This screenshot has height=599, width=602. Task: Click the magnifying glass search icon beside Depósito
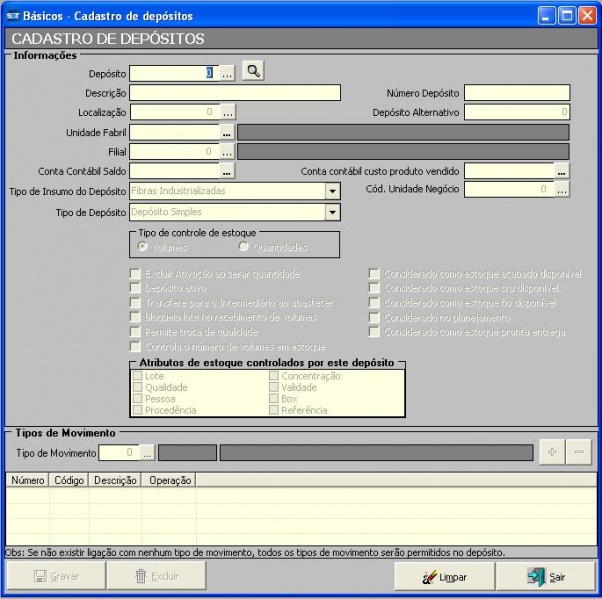(x=254, y=72)
